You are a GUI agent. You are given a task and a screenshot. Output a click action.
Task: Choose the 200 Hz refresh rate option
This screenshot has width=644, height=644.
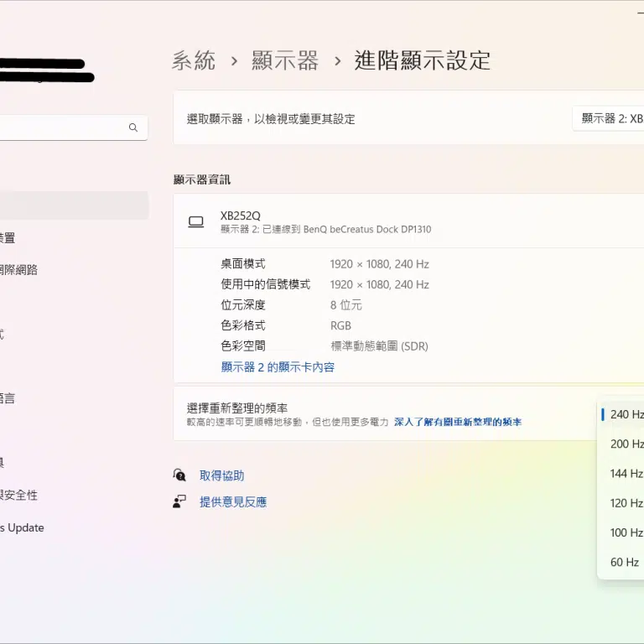click(x=626, y=444)
